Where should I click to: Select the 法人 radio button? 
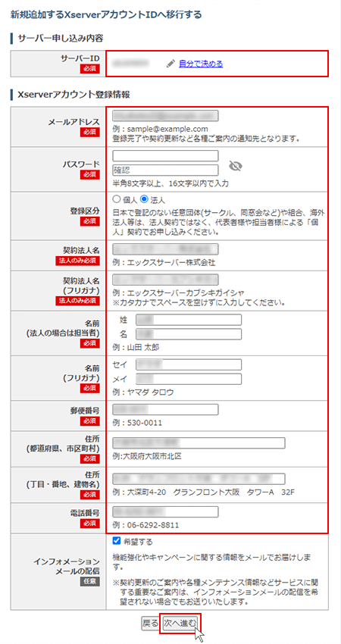click(144, 199)
